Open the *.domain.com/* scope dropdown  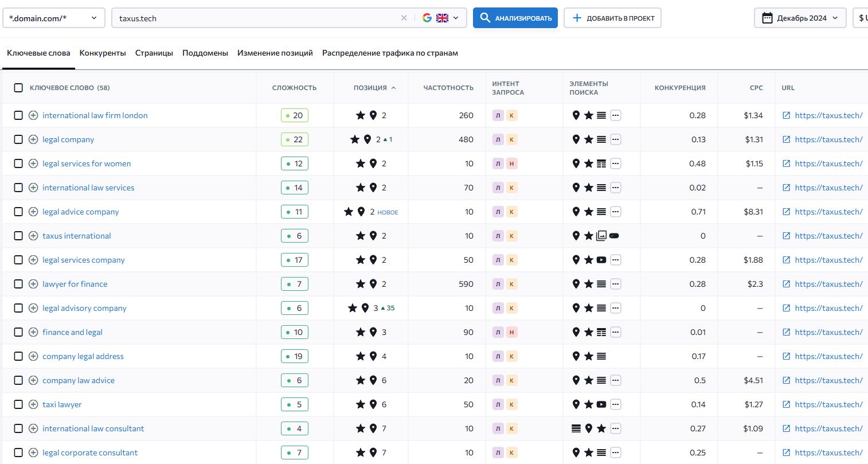point(54,18)
